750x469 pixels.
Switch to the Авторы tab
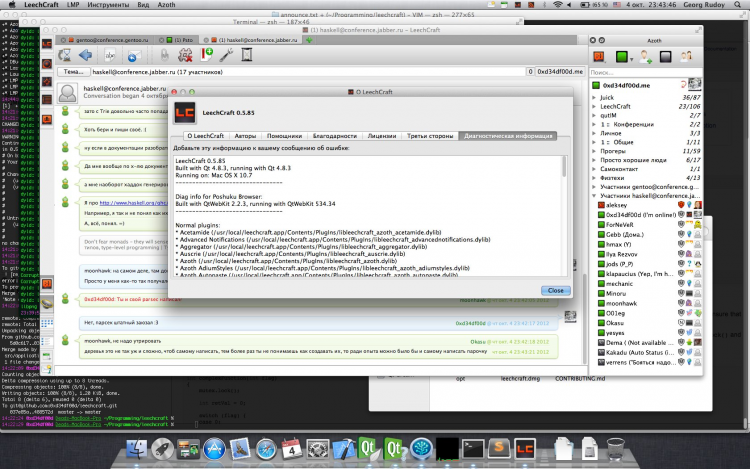tap(245, 136)
